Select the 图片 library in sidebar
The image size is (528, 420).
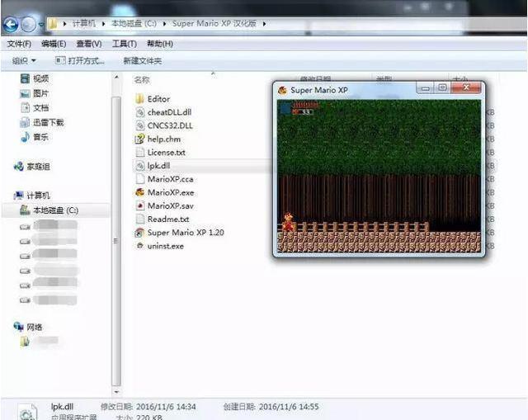40,93
